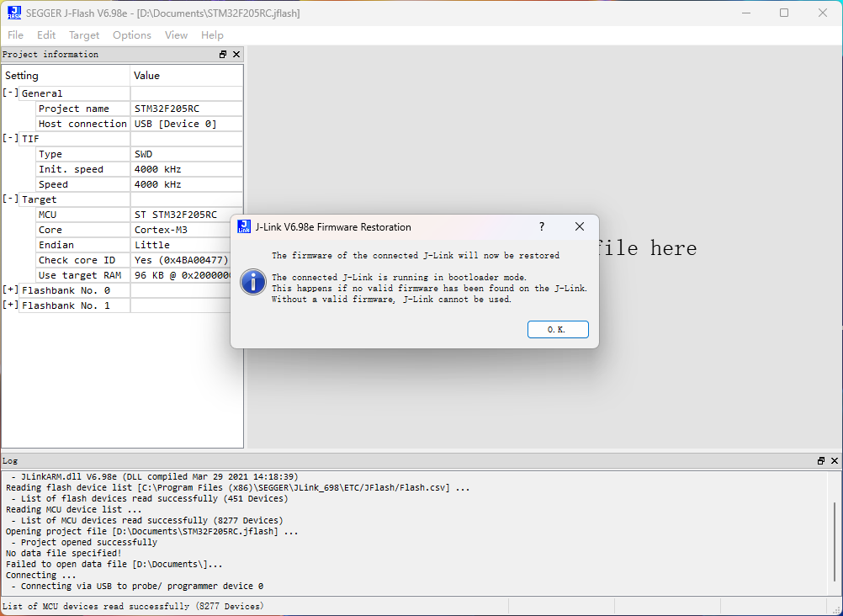
Task: Click the Yes (0x4BA00477) value
Action: coord(181,260)
